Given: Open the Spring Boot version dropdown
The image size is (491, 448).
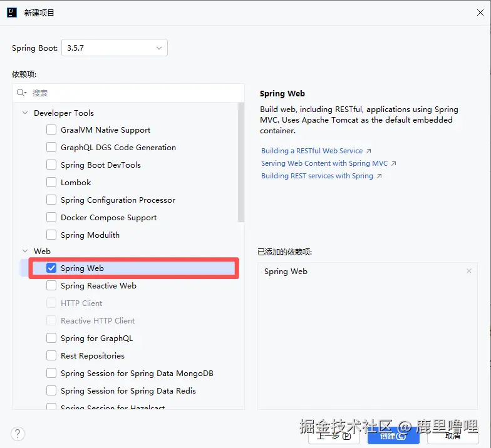Looking at the screenshot, I should (x=114, y=48).
